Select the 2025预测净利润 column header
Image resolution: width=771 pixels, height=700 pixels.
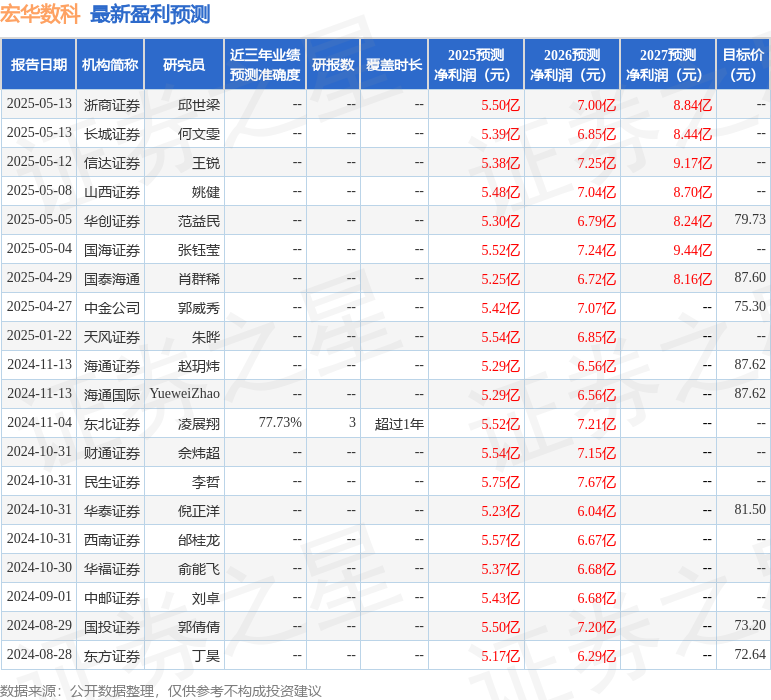pos(476,65)
